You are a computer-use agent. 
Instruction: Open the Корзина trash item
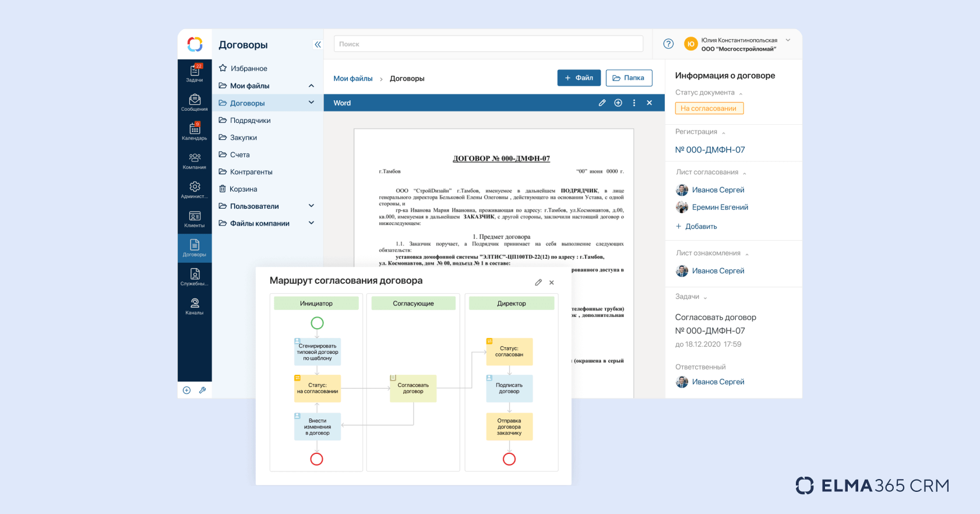tap(238, 189)
